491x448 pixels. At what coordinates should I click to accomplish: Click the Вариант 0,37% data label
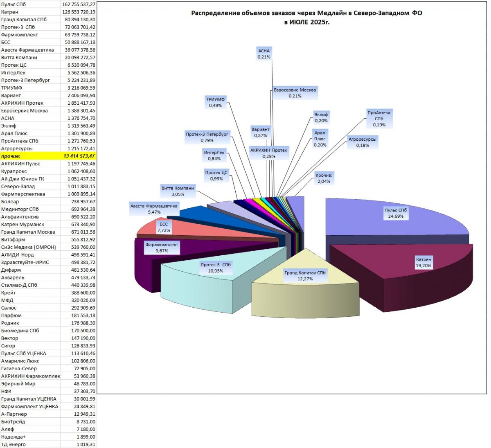(x=261, y=132)
